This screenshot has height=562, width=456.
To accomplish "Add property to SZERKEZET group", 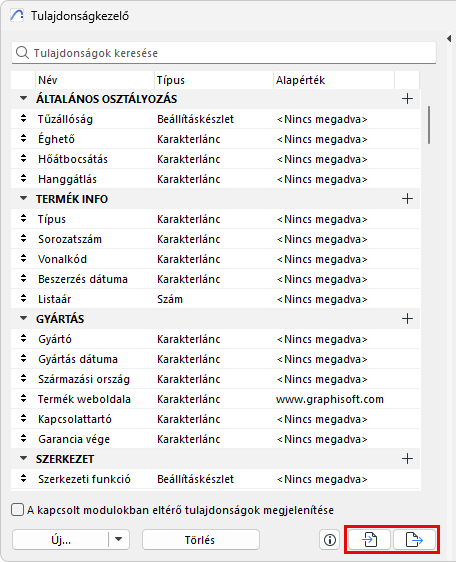I will 407,458.
